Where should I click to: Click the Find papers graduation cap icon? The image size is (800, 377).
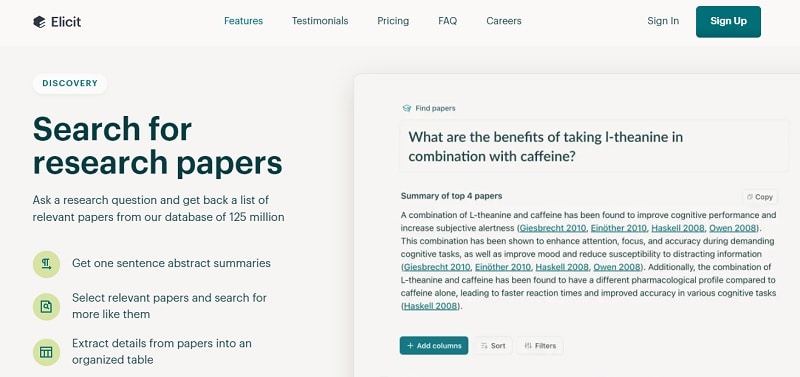(407, 108)
